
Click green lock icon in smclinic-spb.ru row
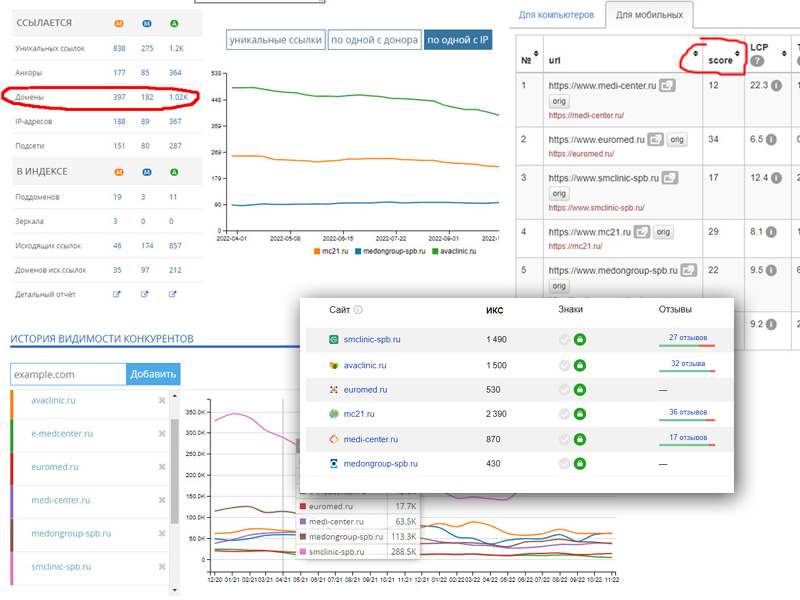pyautogui.click(x=580, y=339)
